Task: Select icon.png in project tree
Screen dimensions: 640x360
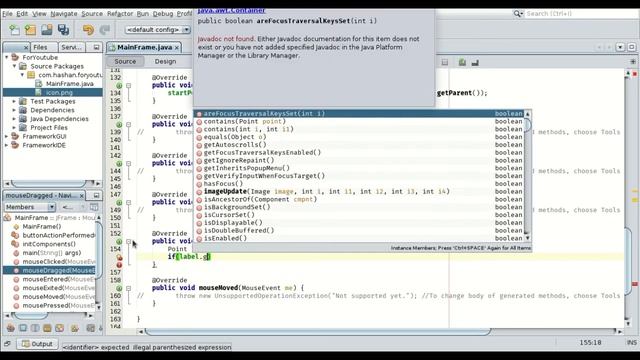Action: (x=59, y=93)
